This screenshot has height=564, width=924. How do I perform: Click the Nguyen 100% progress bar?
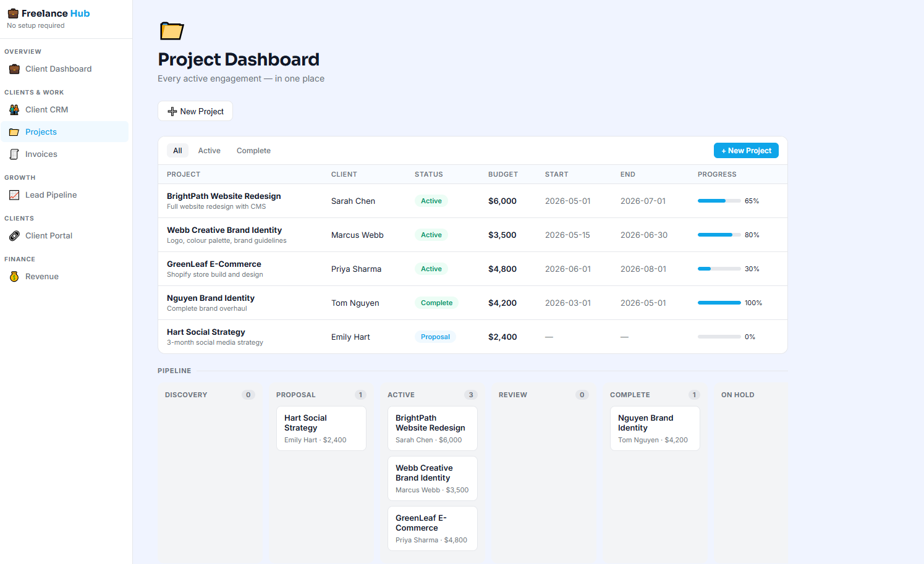pyautogui.click(x=719, y=303)
